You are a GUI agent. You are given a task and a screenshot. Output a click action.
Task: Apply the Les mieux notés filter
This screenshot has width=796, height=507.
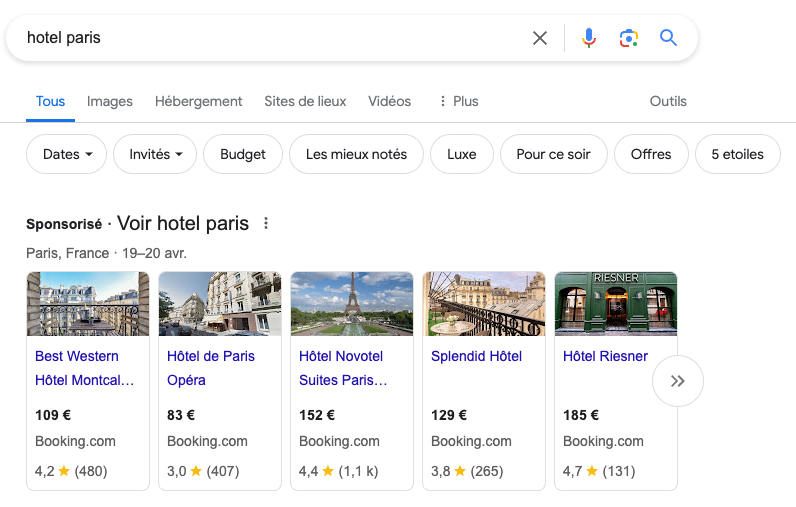point(356,154)
